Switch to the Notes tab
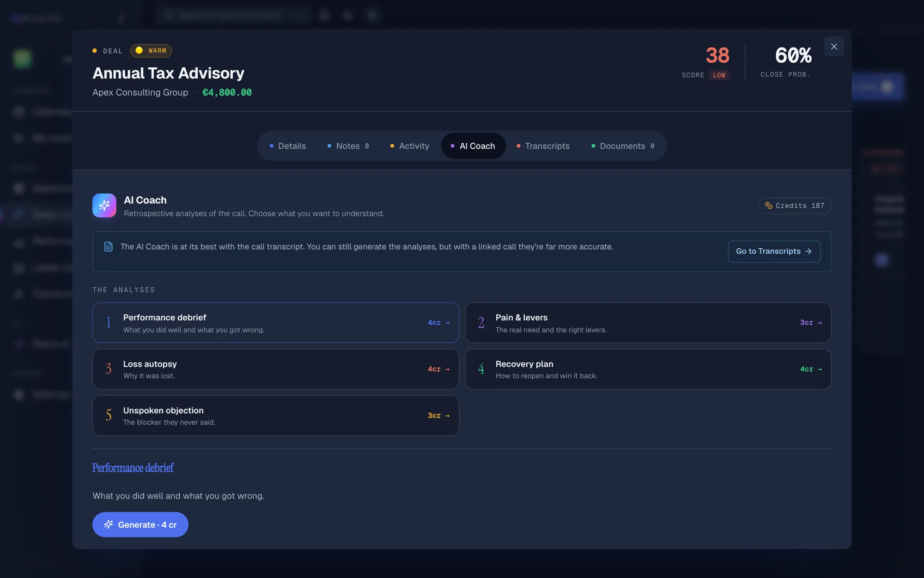This screenshot has width=924, height=578. point(348,146)
